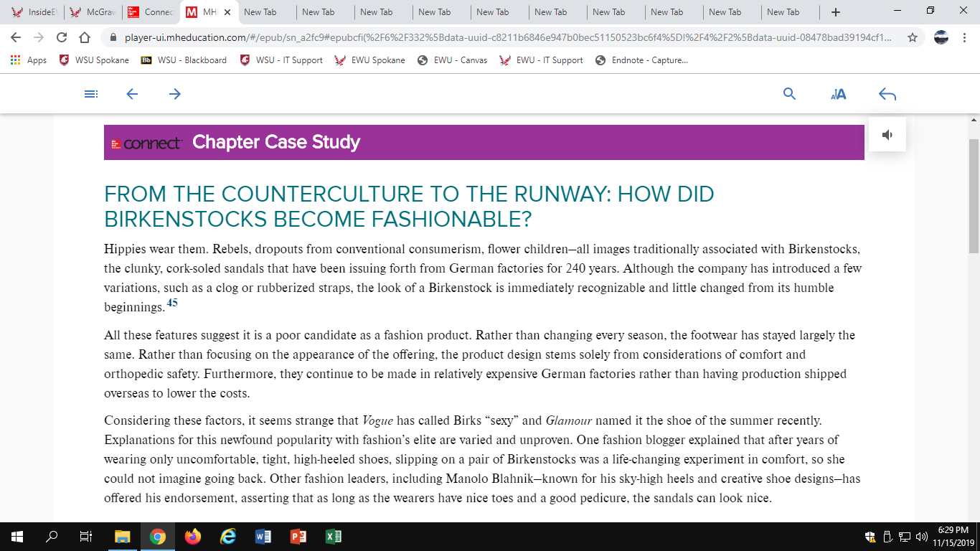Go to the next ebook page arrow

pyautogui.click(x=175, y=94)
